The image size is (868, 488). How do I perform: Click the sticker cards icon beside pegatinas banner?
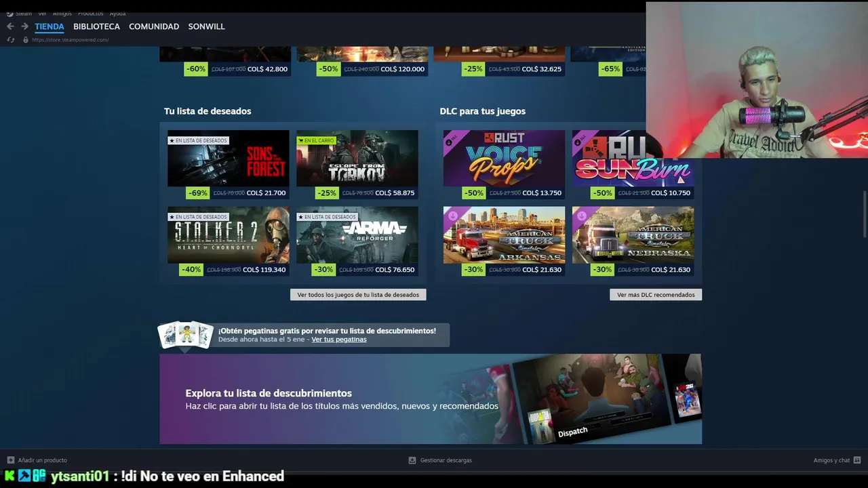(x=185, y=335)
